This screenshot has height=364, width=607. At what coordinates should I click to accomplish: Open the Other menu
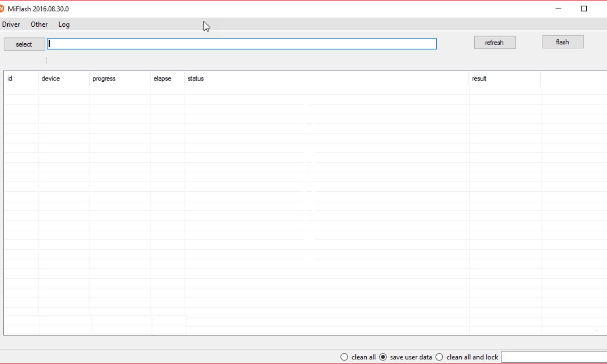click(39, 24)
